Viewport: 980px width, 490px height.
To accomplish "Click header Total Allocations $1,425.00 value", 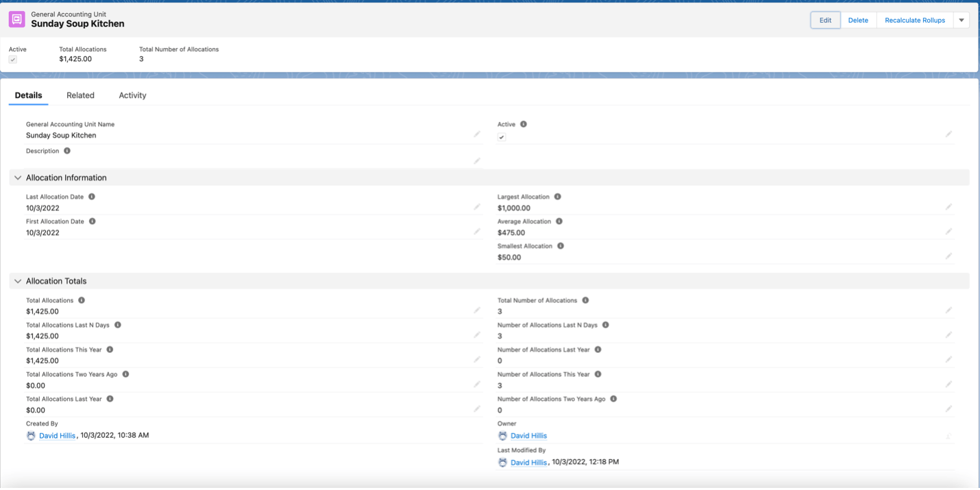I will coord(75,59).
